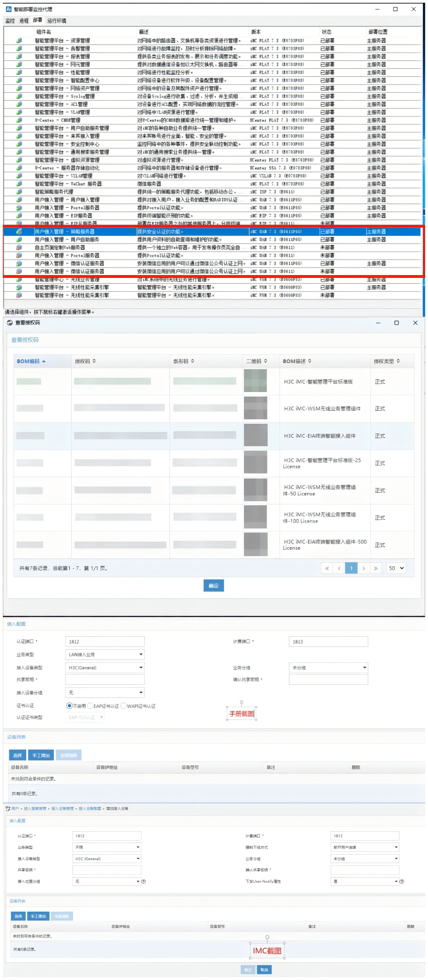Switch to the 监控 tab
The width and height of the screenshot is (428, 980).
(x=10, y=21)
